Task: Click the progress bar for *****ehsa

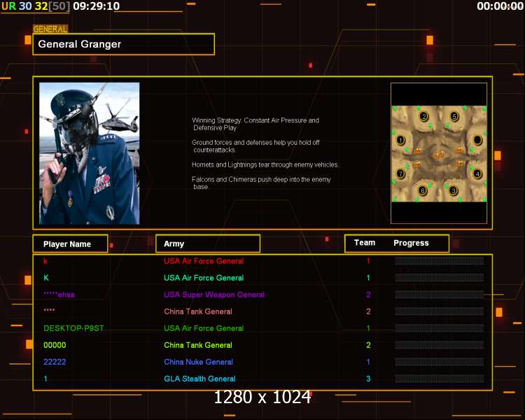Action: pos(440,295)
